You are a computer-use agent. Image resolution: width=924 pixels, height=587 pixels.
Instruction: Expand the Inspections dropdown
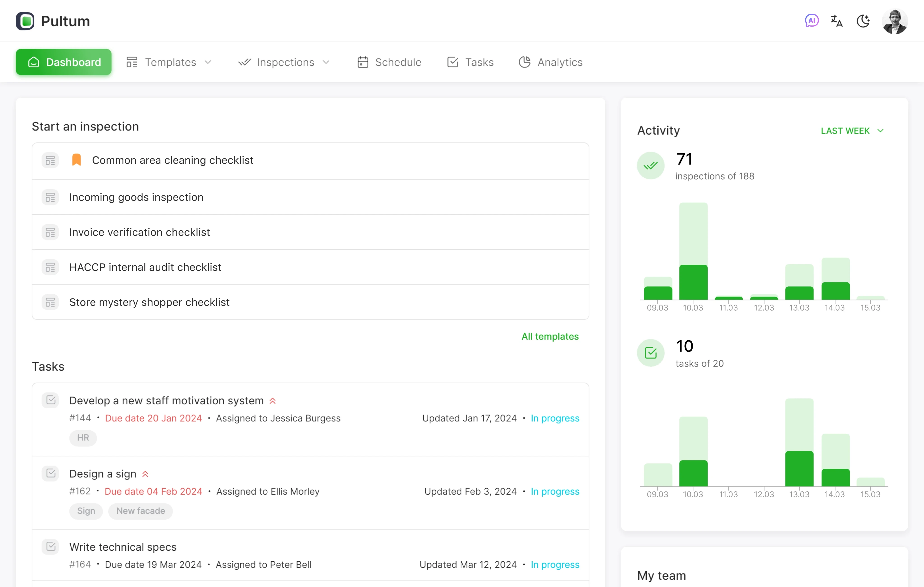click(327, 62)
